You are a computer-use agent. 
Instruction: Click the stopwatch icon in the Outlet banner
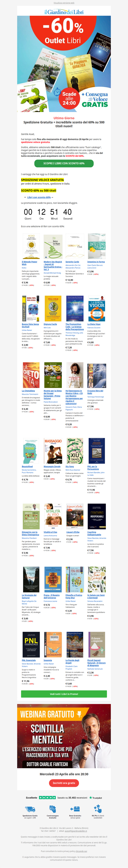click(57, 92)
